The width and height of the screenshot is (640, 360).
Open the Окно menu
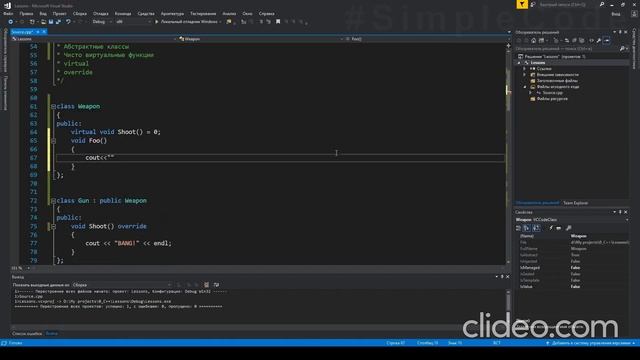247,13
